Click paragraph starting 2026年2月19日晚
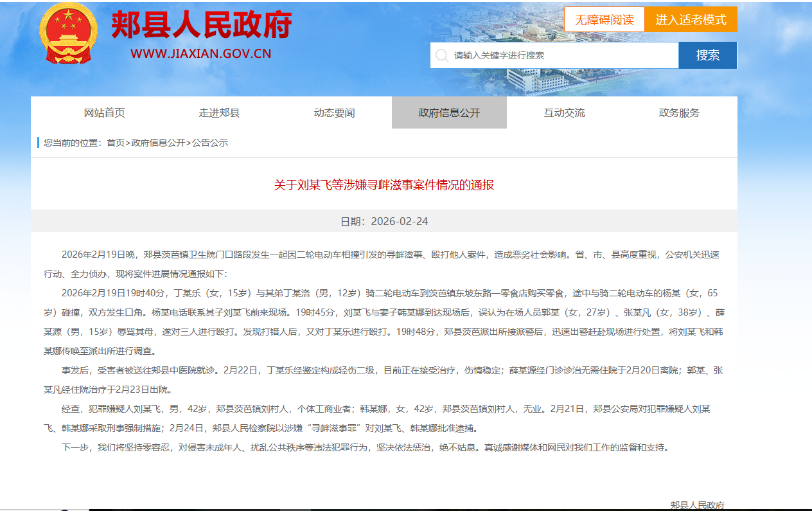The image size is (812, 511). [x=382, y=264]
